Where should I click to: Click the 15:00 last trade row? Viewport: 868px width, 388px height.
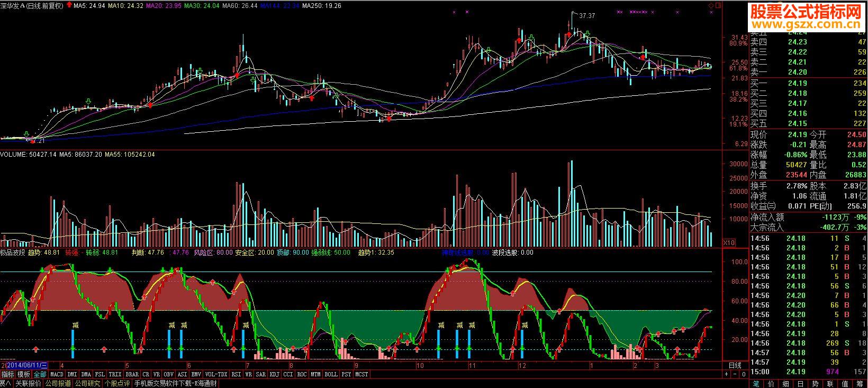click(x=809, y=372)
